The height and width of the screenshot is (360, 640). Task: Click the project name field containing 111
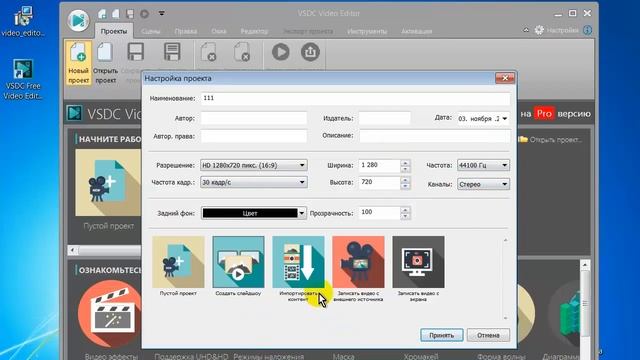coord(355,98)
